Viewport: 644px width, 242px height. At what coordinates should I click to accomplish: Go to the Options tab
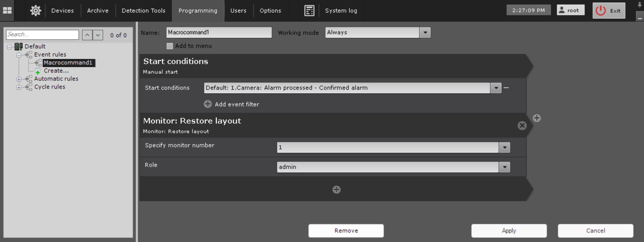click(x=270, y=11)
